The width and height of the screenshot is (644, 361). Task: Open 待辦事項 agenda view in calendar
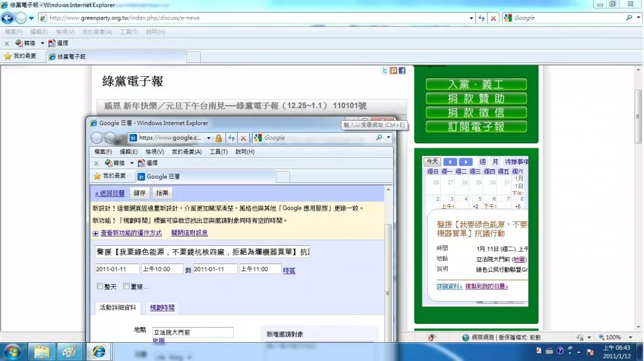517,162
